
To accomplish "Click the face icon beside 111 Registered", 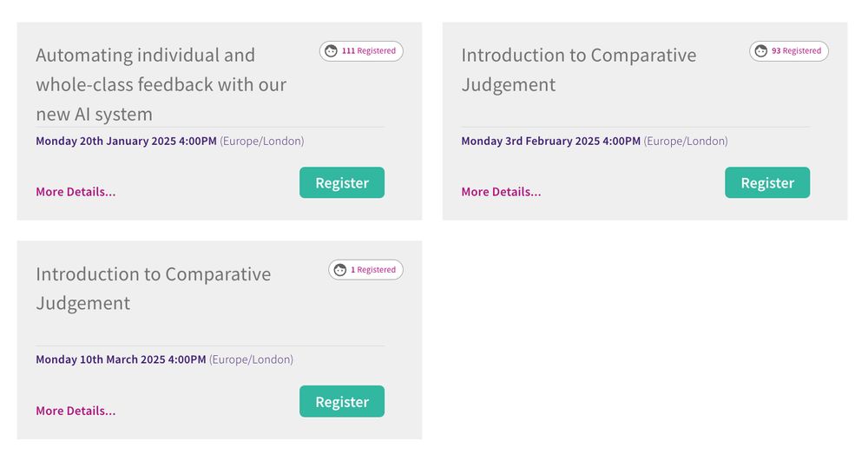I will point(331,51).
